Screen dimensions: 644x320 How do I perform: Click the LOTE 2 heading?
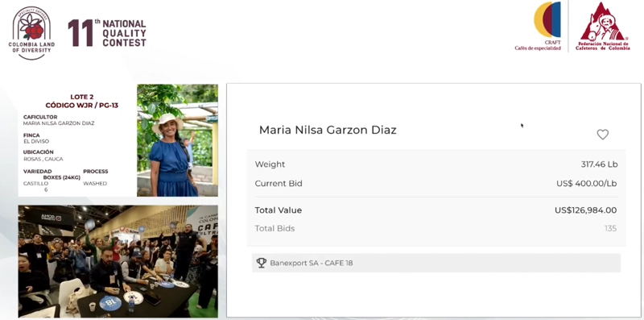point(82,97)
